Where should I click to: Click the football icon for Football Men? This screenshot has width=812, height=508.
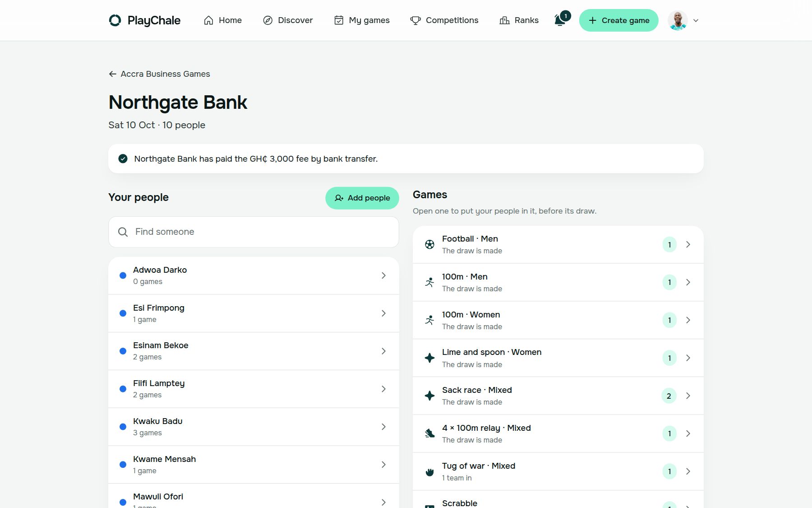point(429,244)
